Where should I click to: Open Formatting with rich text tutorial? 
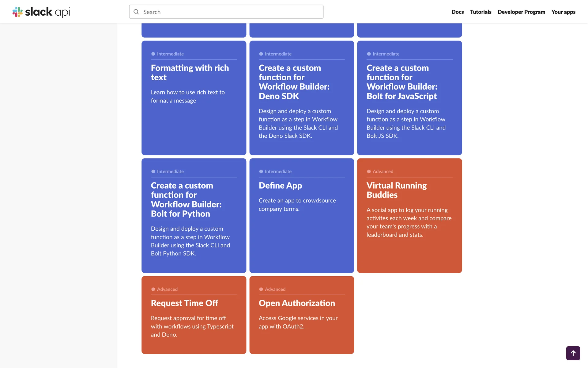point(190,72)
